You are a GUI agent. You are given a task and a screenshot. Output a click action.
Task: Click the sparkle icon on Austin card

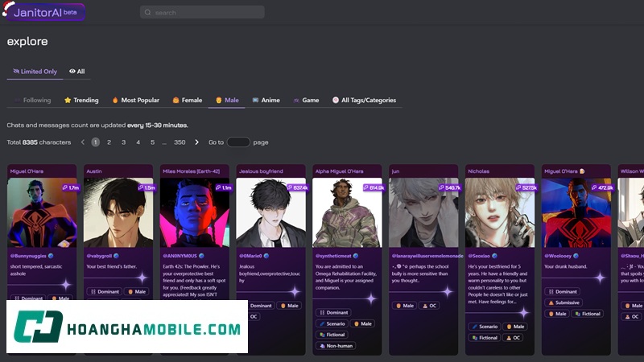[x=142, y=278]
